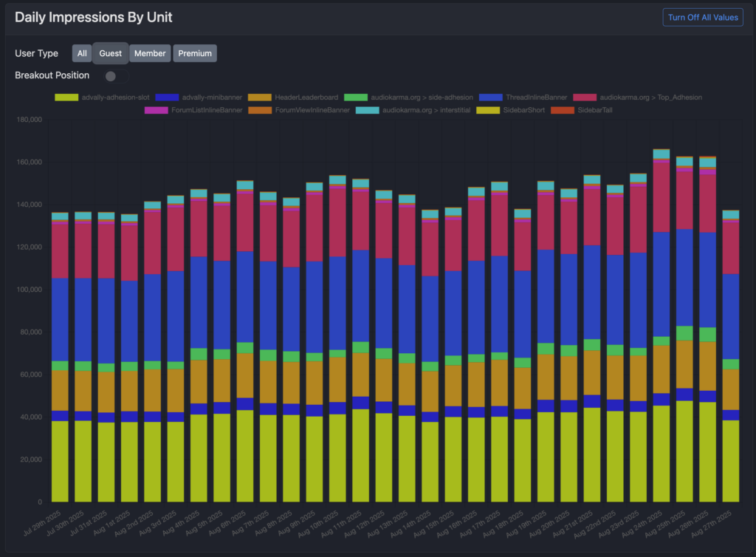This screenshot has width=756, height=557.
Task: Hide the advally-minibanner series via legend swatch
Action: click(x=167, y=98)
